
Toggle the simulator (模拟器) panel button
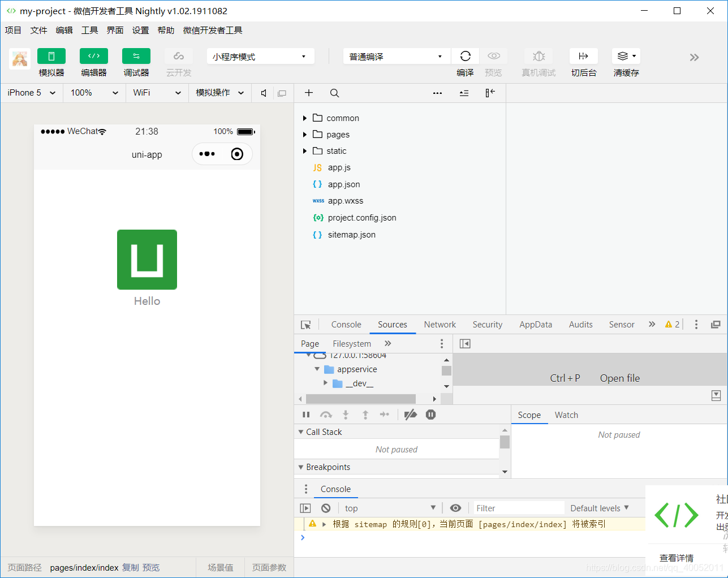[51, 56]
